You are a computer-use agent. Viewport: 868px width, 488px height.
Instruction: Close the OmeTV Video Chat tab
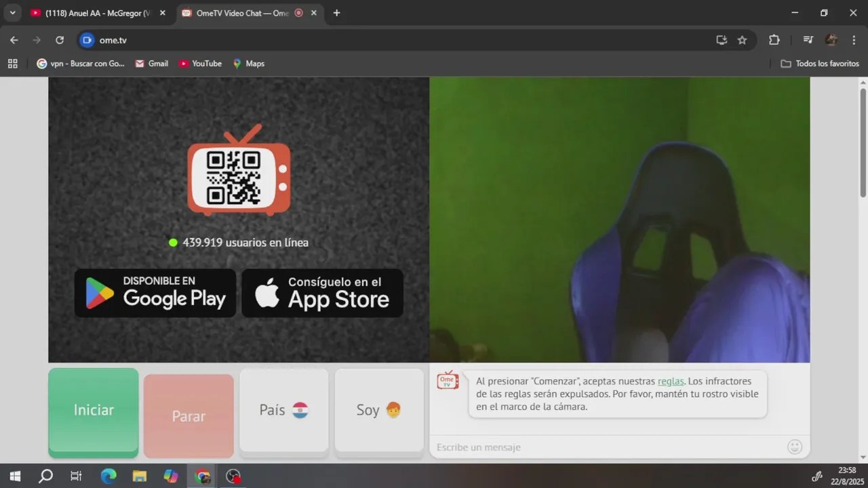pyautogui.click(x=313, y=13)
